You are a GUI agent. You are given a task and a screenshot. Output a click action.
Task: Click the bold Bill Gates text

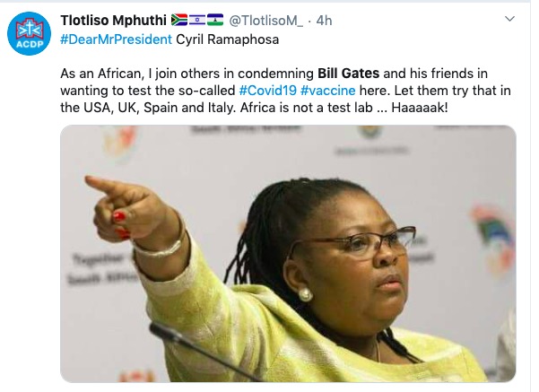tap(348, 74)
